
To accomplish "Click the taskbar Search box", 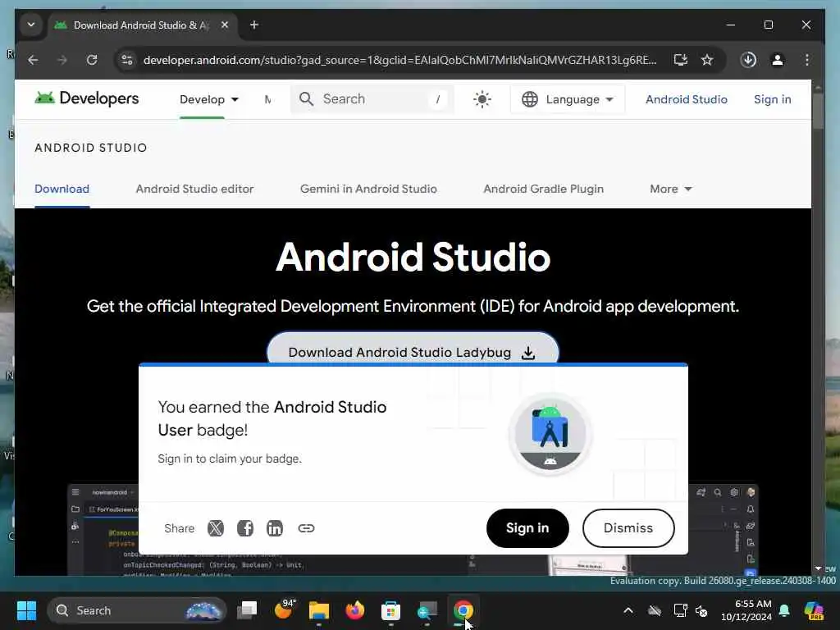I will pos(137,610).
